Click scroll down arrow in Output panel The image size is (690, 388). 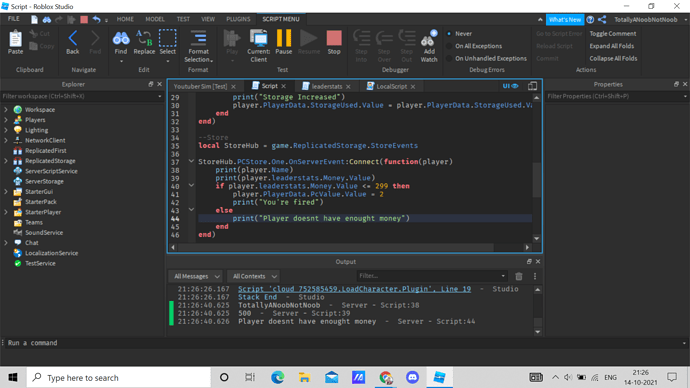coord(537,332)
